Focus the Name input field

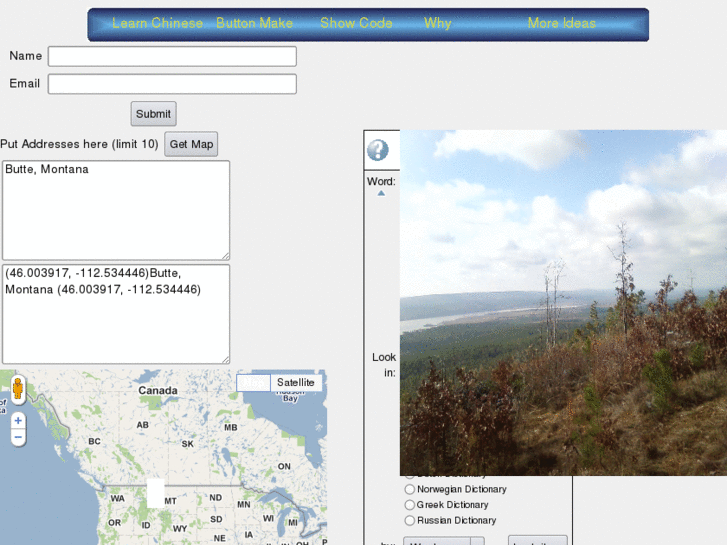172,56
